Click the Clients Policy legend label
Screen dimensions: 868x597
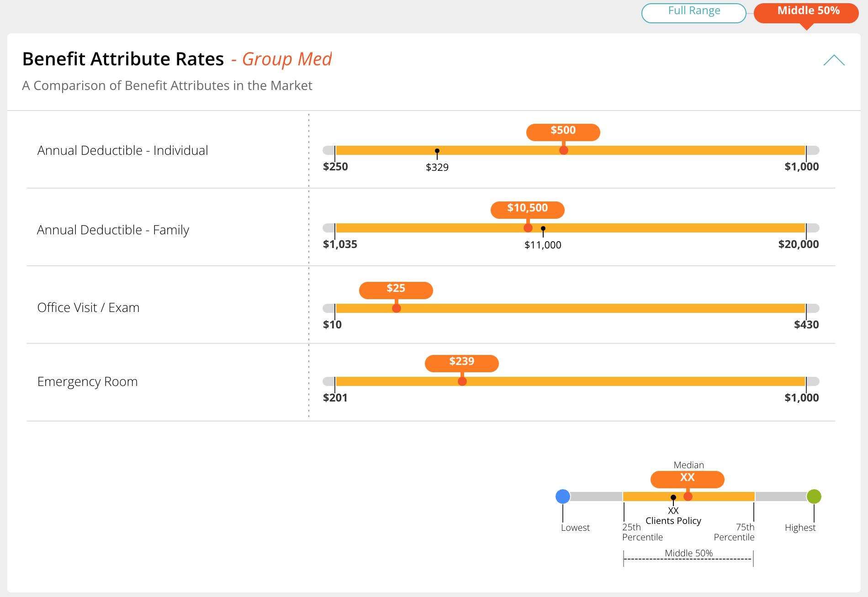(673, 521)
